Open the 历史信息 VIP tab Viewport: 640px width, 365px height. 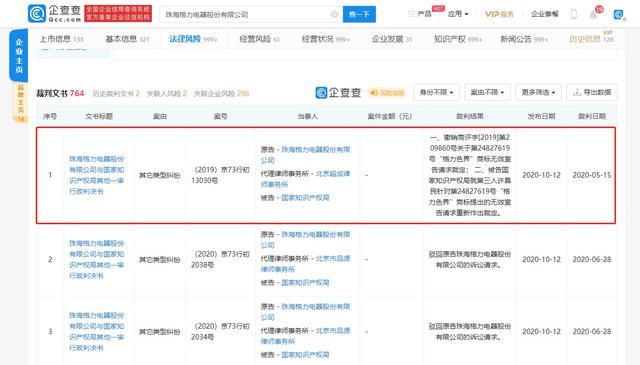click(x=591, y=39)
